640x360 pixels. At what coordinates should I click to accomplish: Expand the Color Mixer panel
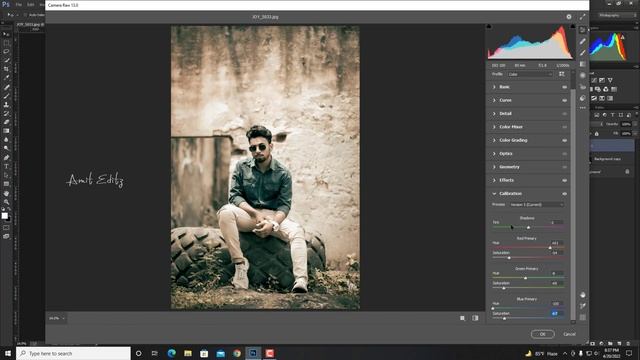[494, 127]
